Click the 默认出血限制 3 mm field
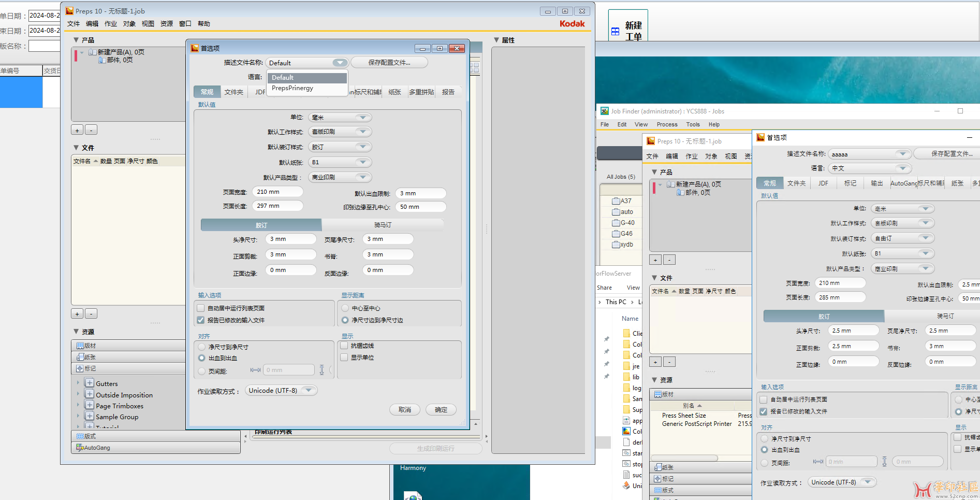Viewport: 980px width, 500px height. coord(420,193)
